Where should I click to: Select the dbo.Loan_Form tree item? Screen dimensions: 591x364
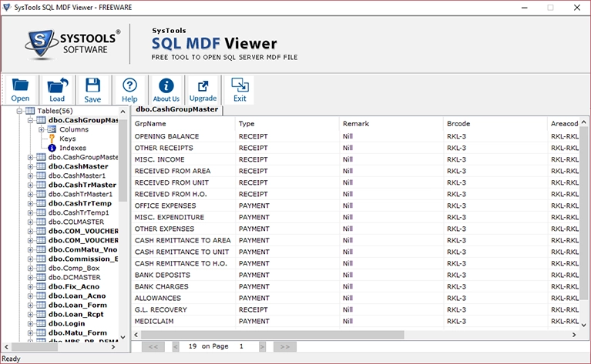coord(78,306)
